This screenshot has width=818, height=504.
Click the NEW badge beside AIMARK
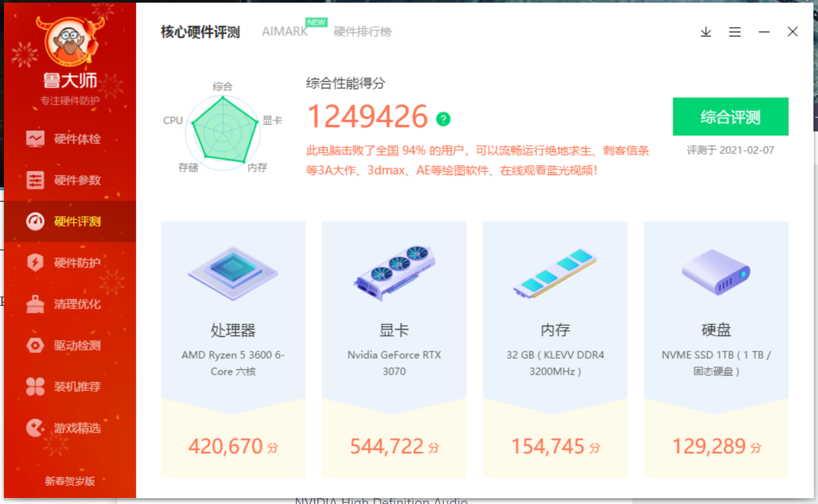(316, 22)
